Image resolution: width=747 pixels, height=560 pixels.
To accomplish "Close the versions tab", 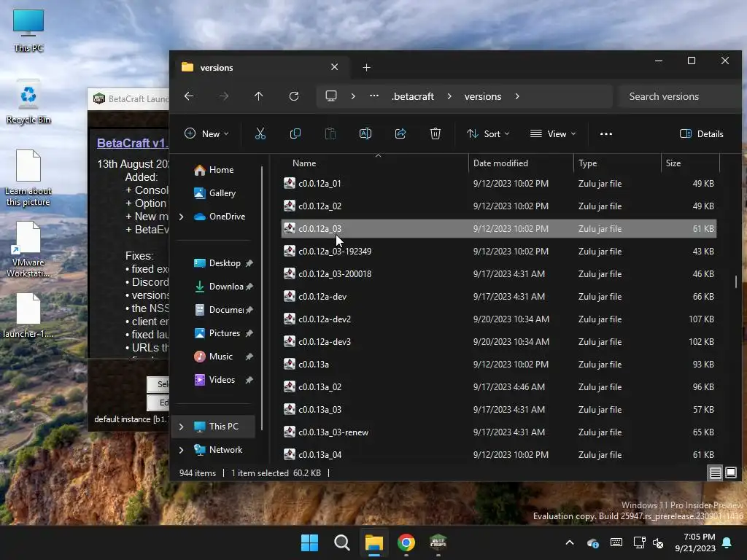I will point(334,67).
